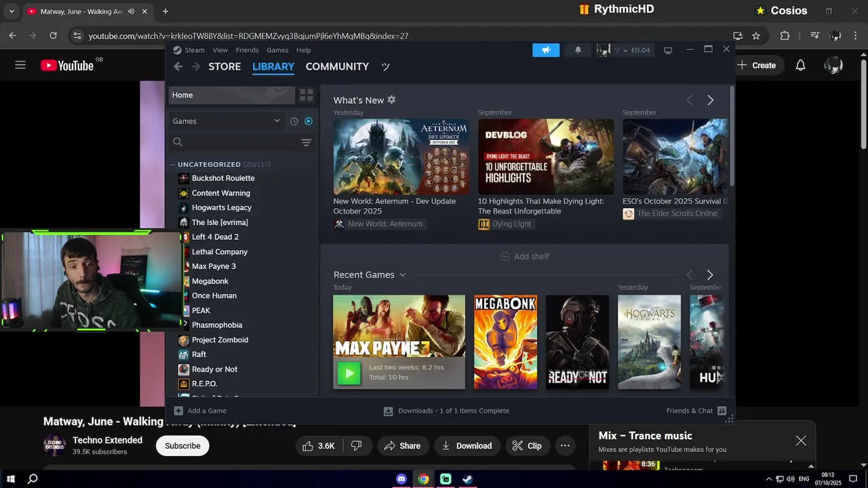Show next Recent Games arrow
The height and width of the screenshot is (488, 868).
710,274
